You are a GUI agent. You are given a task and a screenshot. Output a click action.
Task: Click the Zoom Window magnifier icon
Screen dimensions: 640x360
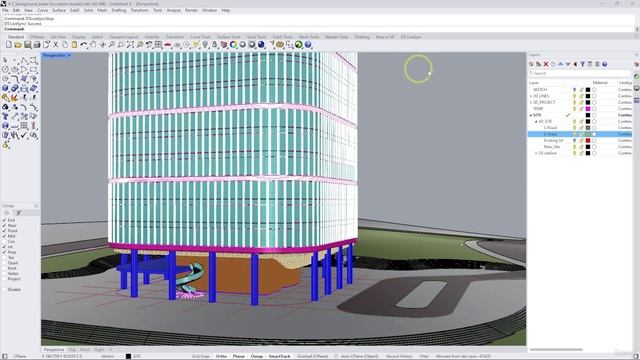coord(121,44)
